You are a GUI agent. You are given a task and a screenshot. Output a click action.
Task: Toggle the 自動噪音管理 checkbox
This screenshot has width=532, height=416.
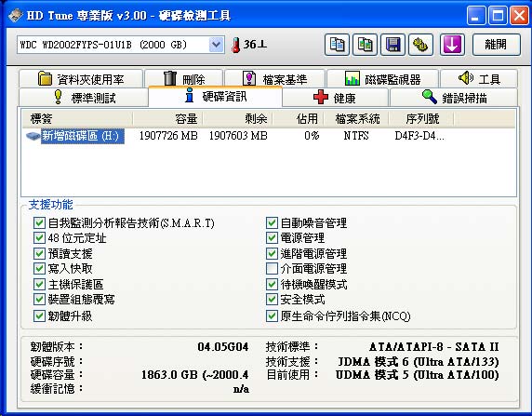point(272,223)
